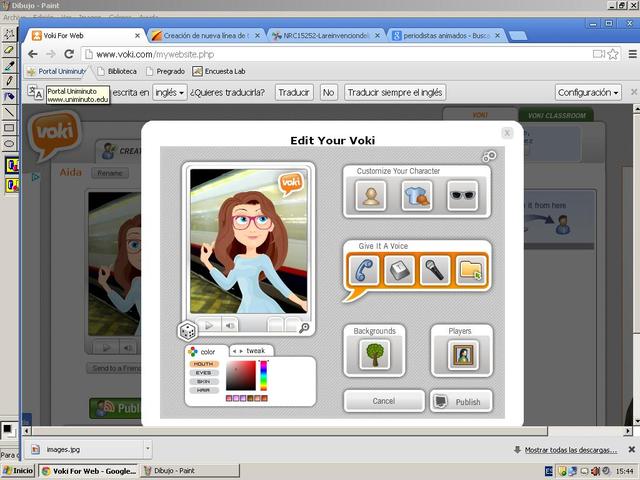The image size is (640, 480).
Task: Select the Paint line tool
Action: click(9, 112)
